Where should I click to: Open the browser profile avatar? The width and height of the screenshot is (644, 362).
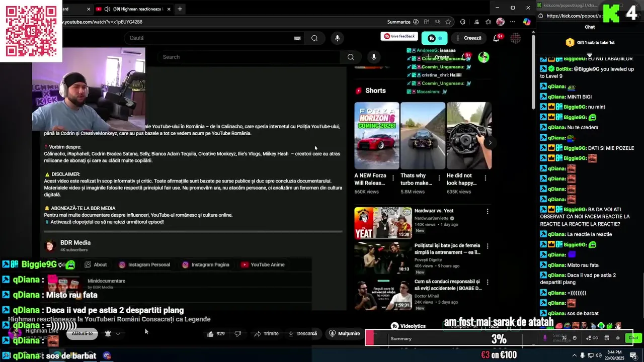click(500, 22)
